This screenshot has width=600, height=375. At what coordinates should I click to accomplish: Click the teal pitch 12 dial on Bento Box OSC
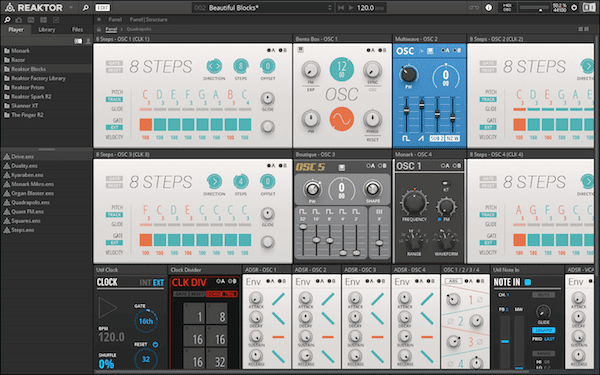(x=341, y=69)
